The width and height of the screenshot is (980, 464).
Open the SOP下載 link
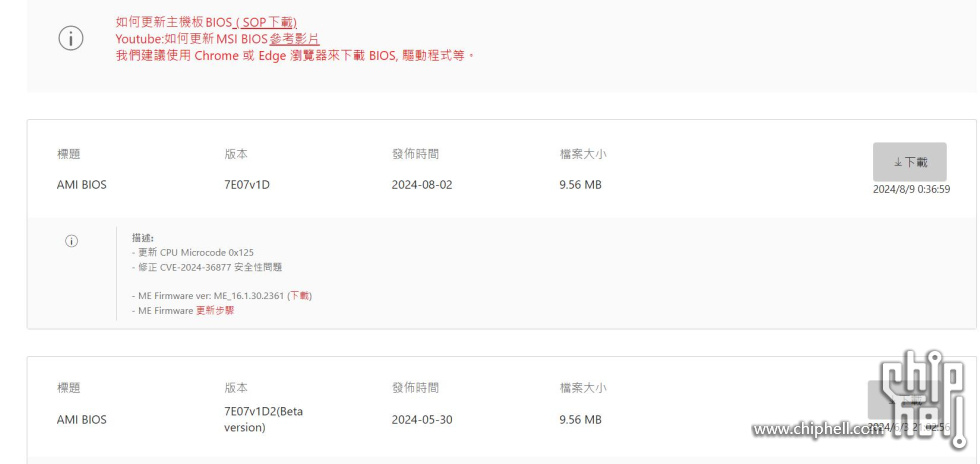pos(264,23)
